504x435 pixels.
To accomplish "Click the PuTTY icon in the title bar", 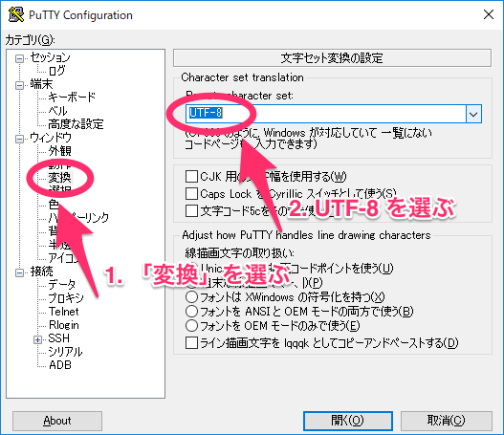I will tap(15, 14).
